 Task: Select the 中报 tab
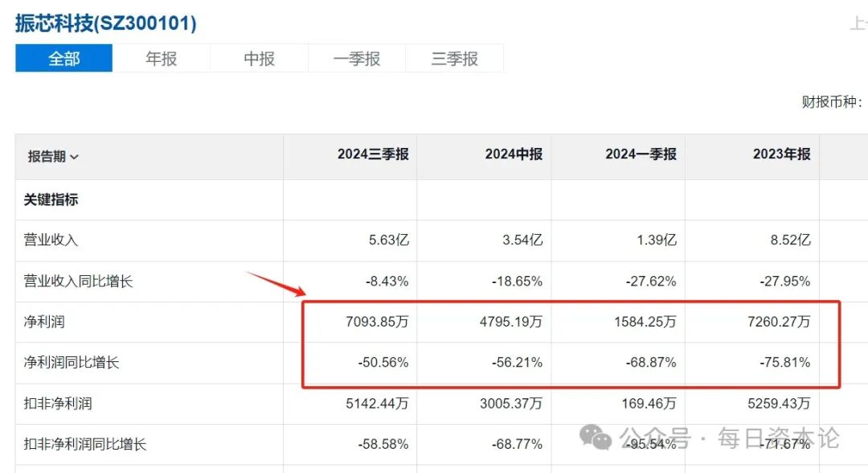click(x=260, y=59)
